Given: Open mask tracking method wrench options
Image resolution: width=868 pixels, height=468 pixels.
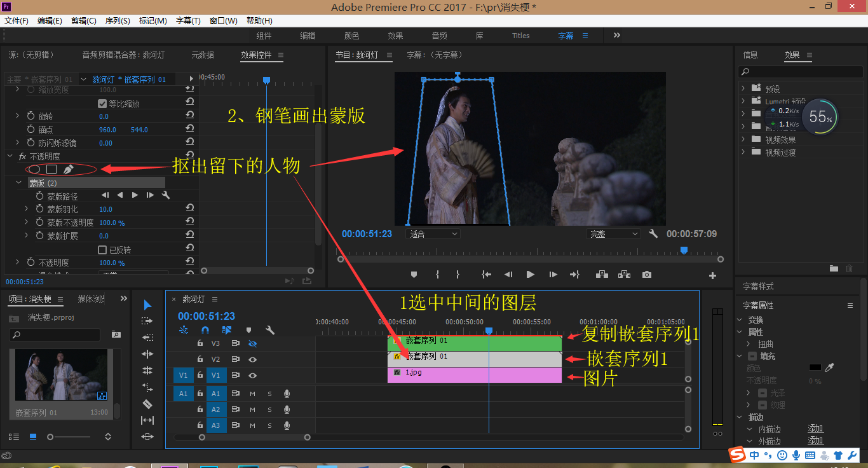Looking at the screenshot, I should click(x=166, y=195).
